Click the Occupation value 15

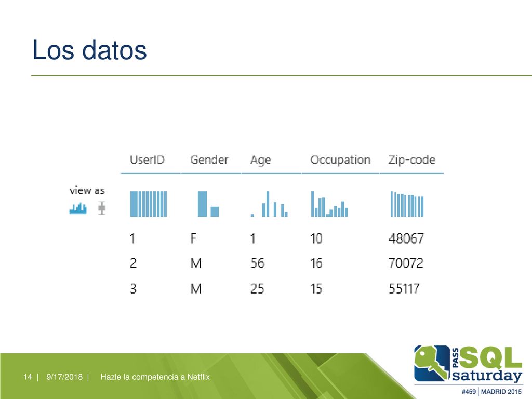(316, 289)
